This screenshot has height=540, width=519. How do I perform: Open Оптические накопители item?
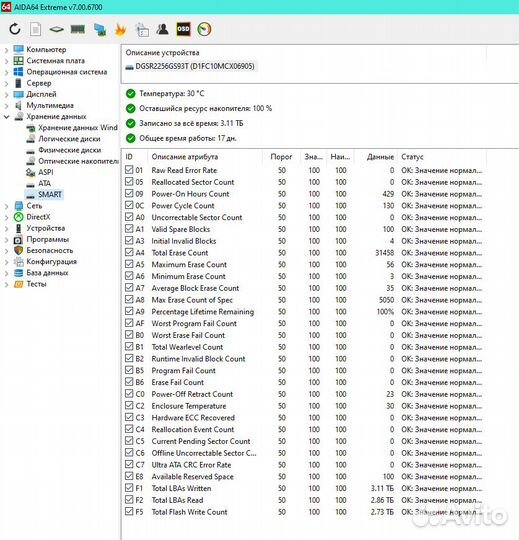tap(79, 161)
